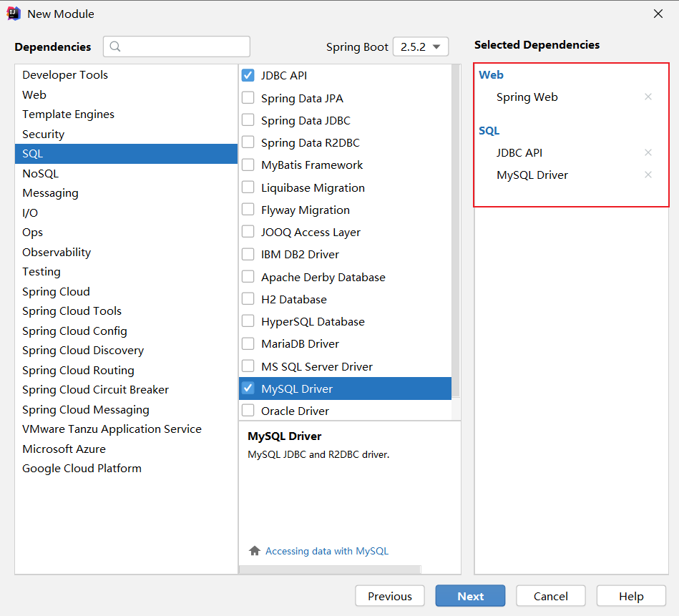679x616 pixels.
Task: Click the IntelliJ IDEA logo icon
Action: pyautogui.click(x=14, y=14)
